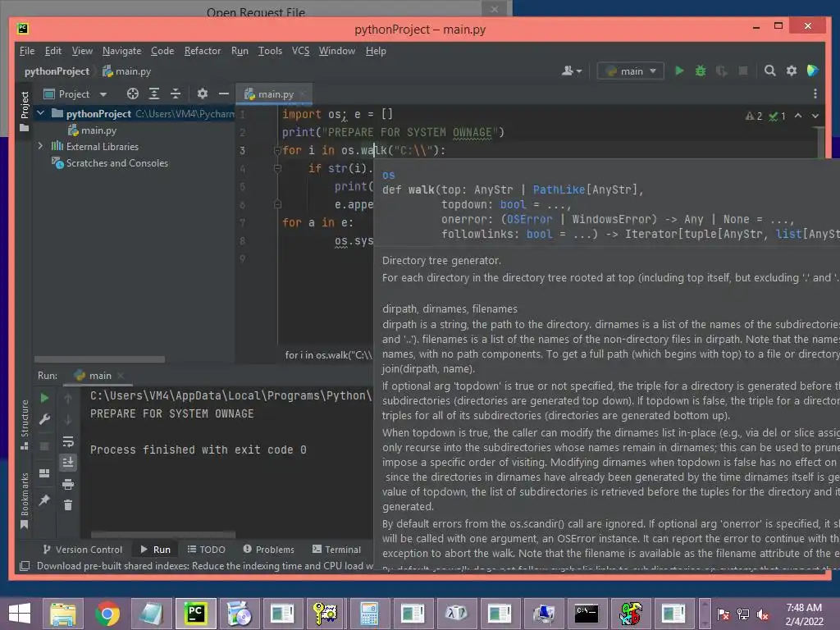840x630 pixels.
Task: Toggle Project sidebar vertical tab
Action: pyautogui.click(x=24, y=111)
